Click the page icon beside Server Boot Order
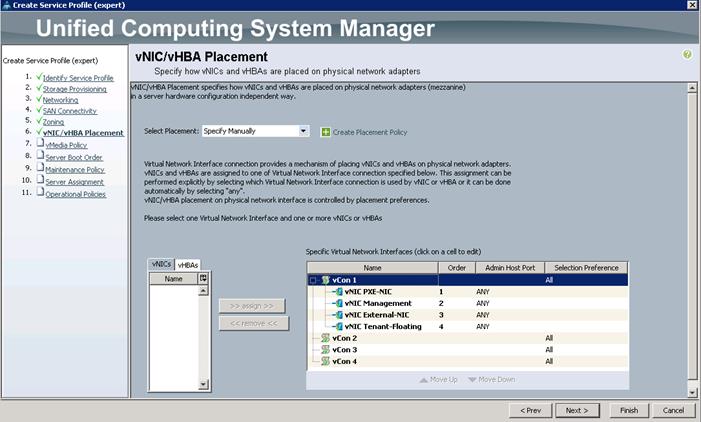Viewport: 701px width, 422px height. tap(40, 156)
